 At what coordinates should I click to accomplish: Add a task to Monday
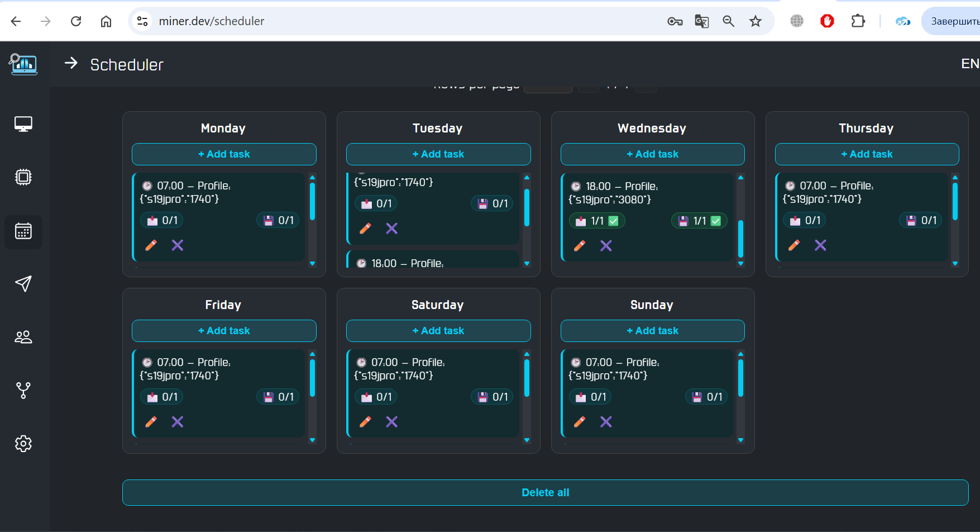(x=224, y=154)
